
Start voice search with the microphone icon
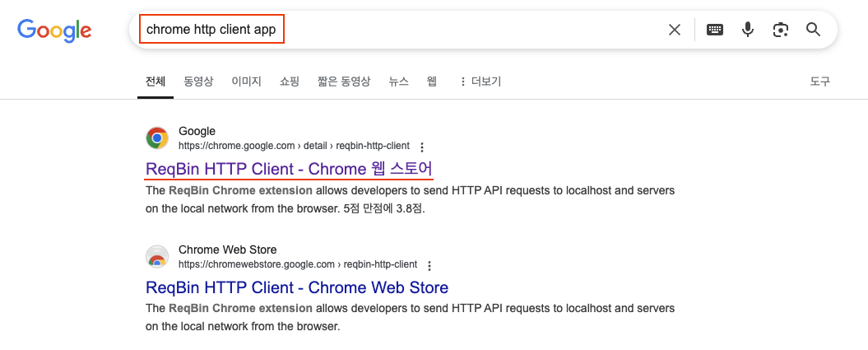click(x=748, y=30)
